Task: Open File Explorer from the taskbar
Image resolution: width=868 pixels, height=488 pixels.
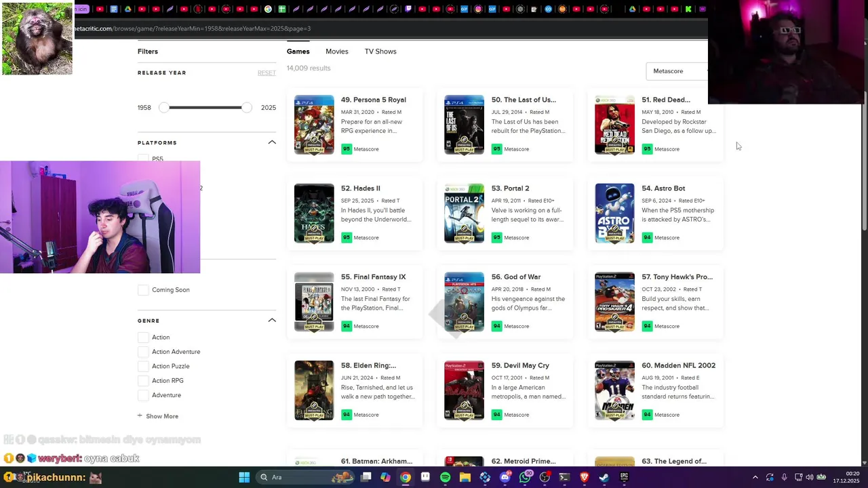Action: 465,477
